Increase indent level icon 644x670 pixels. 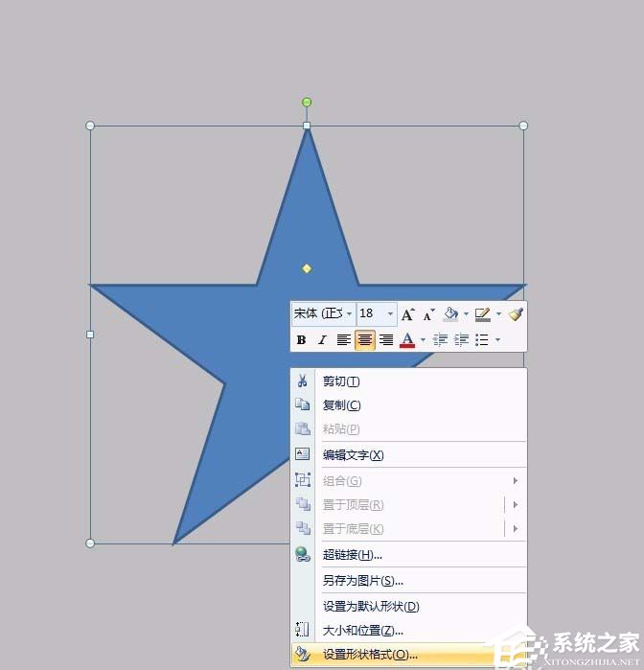coord(462,340)
